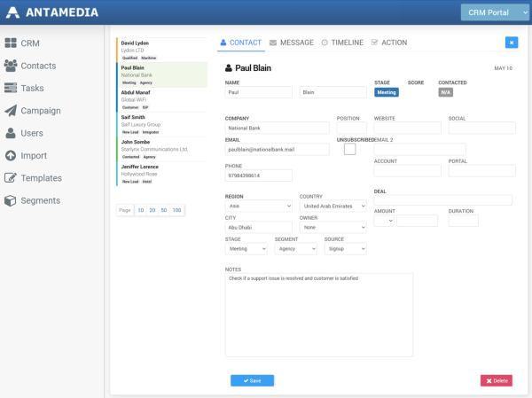Screen dimensions: 532x398
Task: Expand the Segment dropdown showing Agency
Action: pyautogui.click(x=295, y=249)
